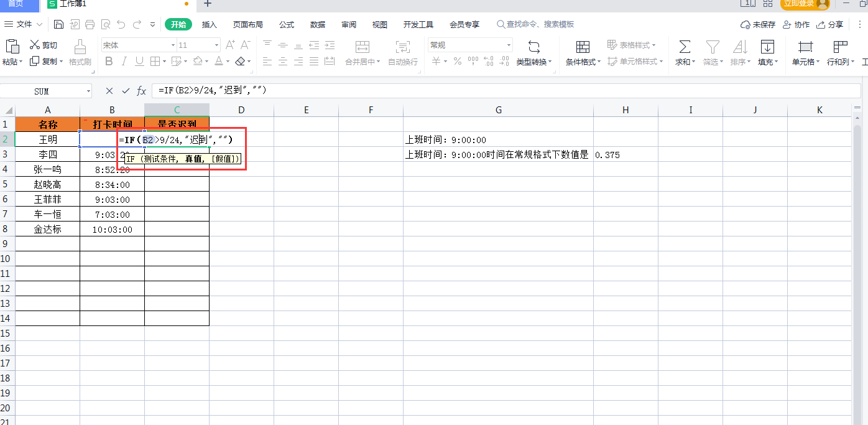The height and width of the screenshot is (425, 868).
Task: Select column G header
Action: click(499, 110)
